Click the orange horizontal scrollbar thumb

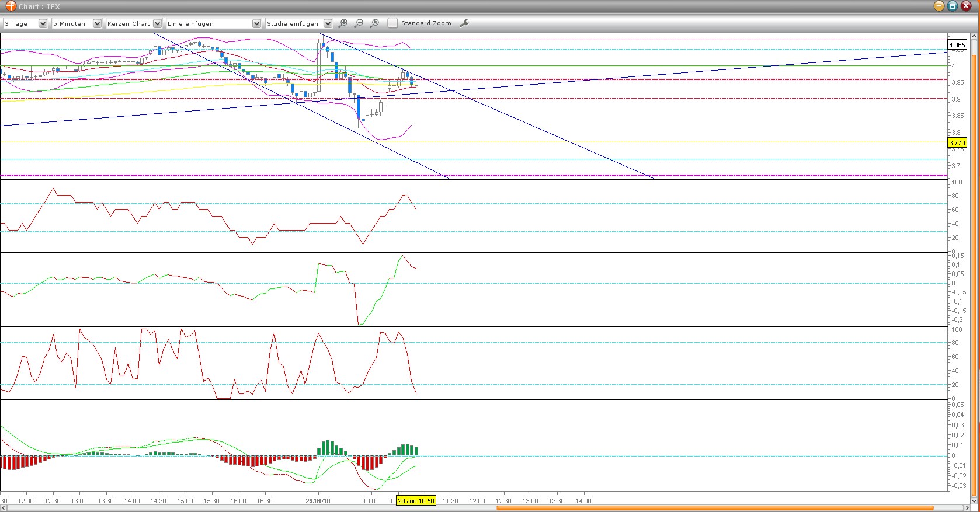[x=715, y=508]
